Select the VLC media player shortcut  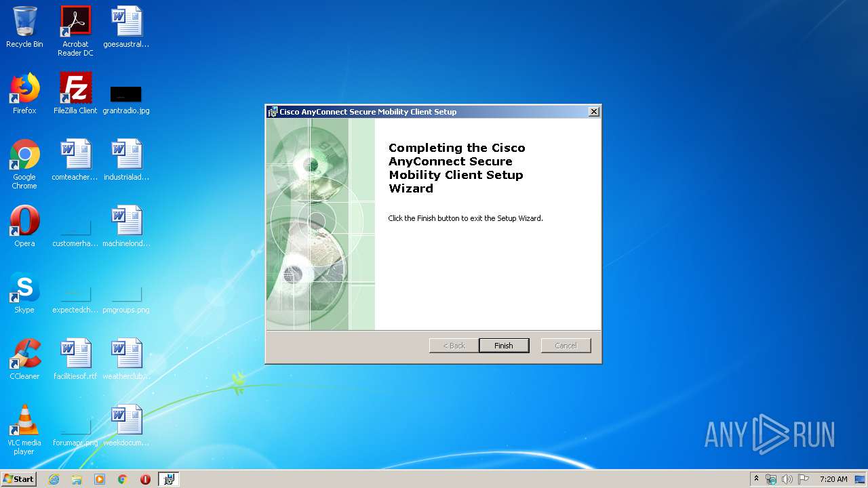pyautogui.click(x=24, y=430)
